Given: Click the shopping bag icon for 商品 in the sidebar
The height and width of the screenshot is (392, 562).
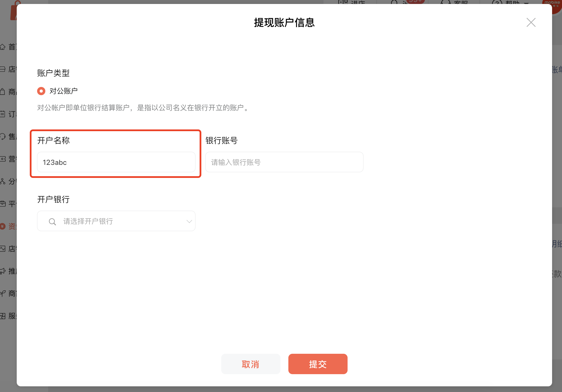Looking at the screenshot, I should pos(3,92).
